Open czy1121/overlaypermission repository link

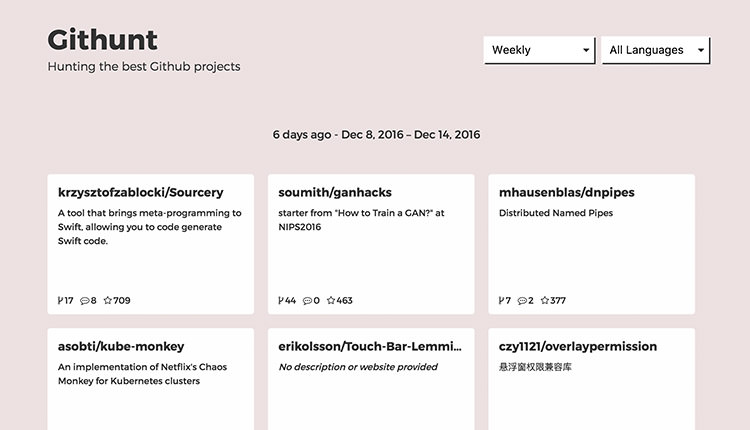[578, 346]
